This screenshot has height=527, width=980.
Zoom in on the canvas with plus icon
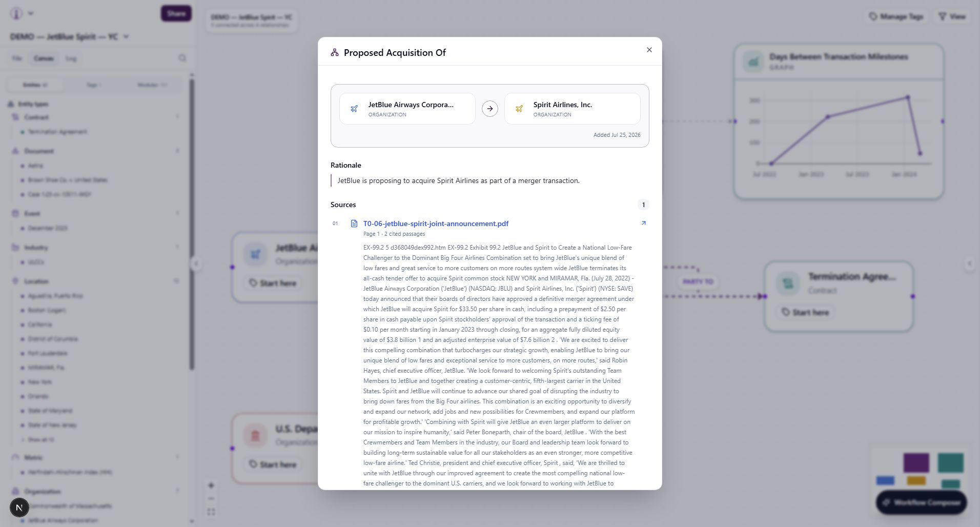tap(211, 485)
